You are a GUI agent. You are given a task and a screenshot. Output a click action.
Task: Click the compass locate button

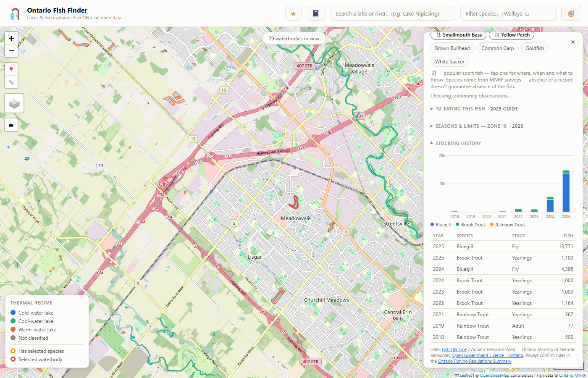[x=571, y=13]
